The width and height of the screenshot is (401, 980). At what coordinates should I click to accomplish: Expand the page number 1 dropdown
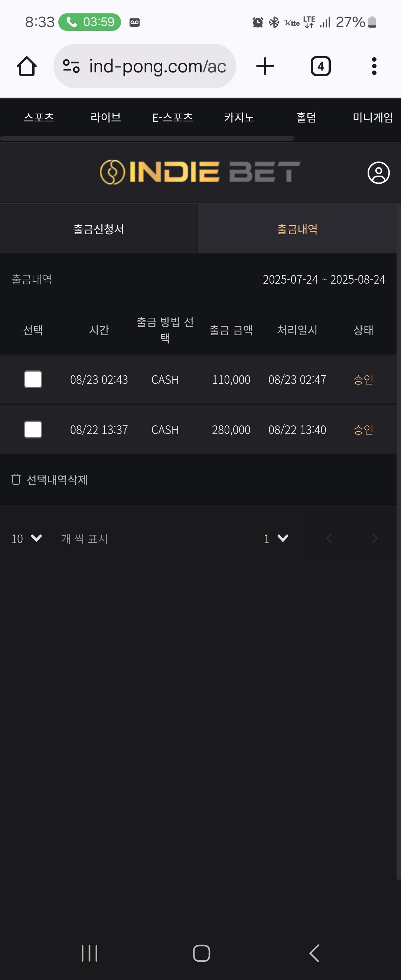coord(276,538)
